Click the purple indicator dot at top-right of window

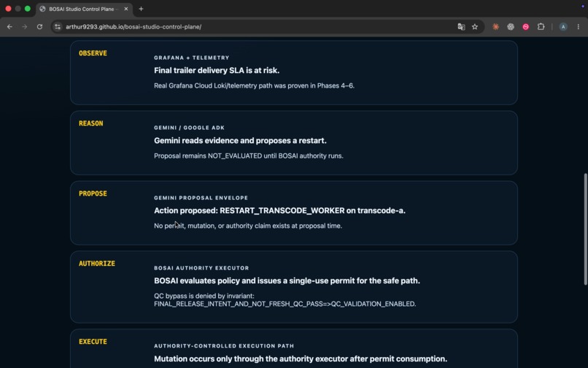point(582,6)
